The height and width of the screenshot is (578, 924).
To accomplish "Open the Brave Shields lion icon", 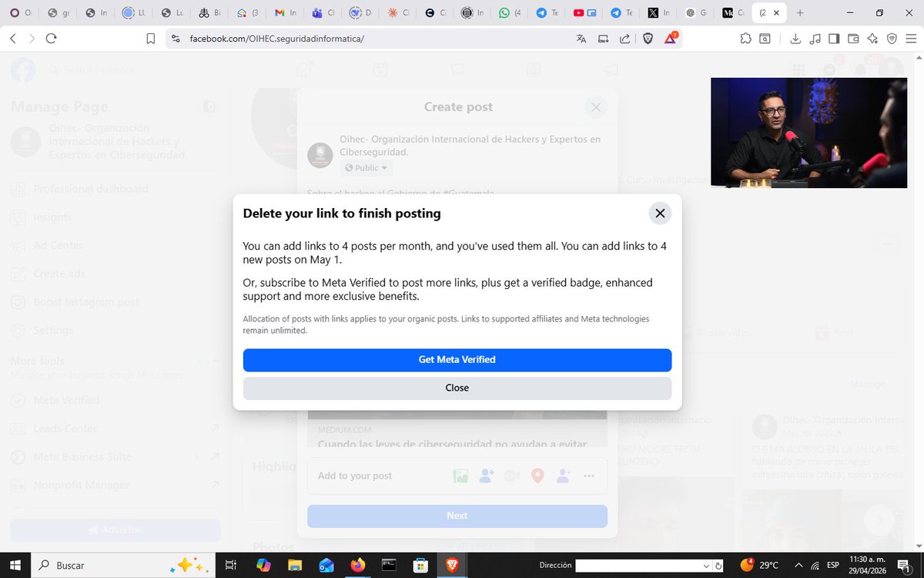I will [x=648, y=39].
